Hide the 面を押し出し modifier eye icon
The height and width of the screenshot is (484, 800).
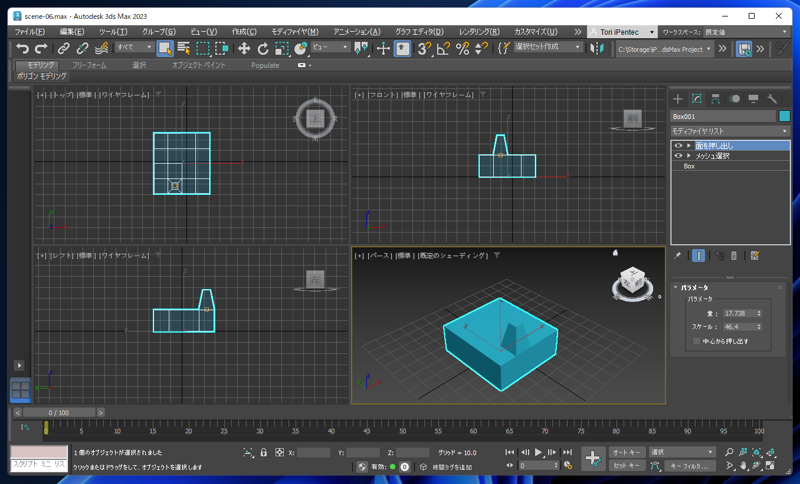click(678, 145)
